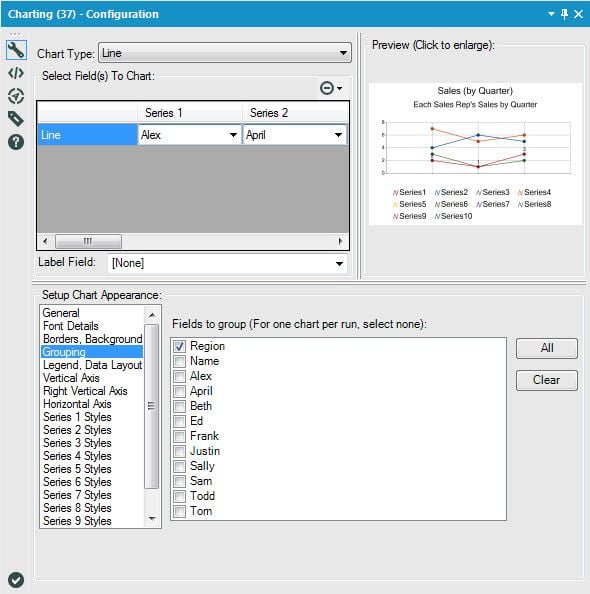Open the navigation target icon
The width and height of the screenshot is (590, 594).
[16, 96]
